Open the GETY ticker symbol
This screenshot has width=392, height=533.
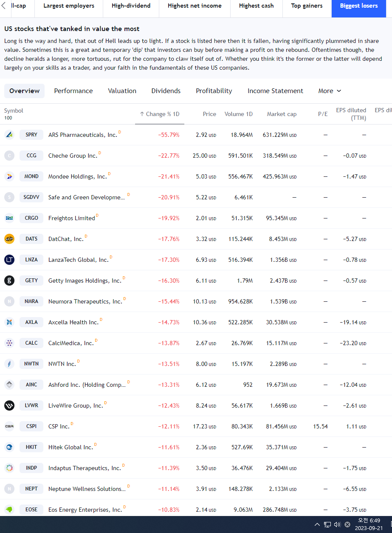tap(31, 281)
